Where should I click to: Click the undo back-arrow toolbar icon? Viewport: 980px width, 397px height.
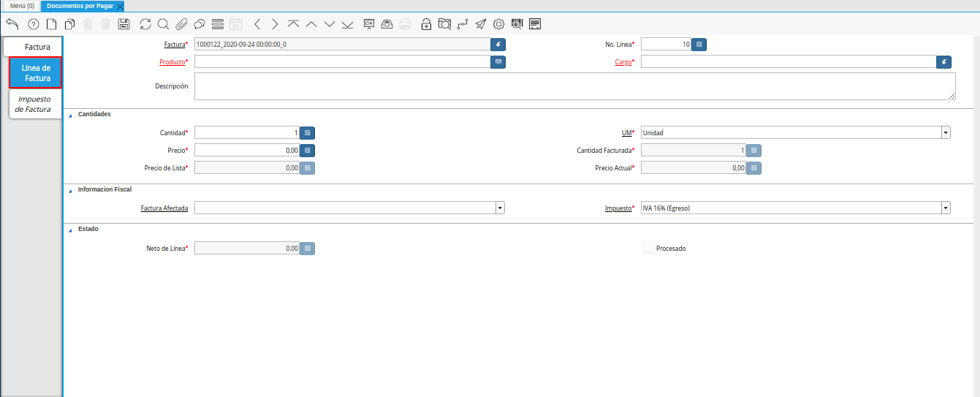click(12, 24)
